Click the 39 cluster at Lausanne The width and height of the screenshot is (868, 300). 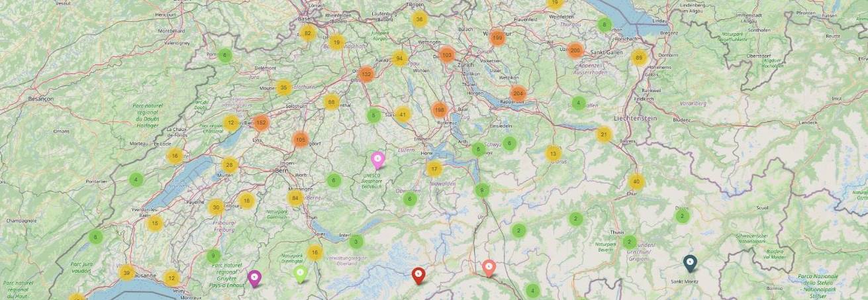[x=126, y=272]
